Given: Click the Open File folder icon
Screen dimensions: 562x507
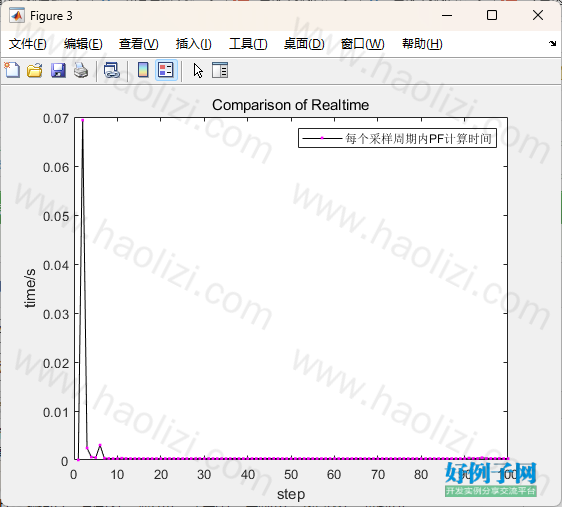Looking at the screenshot, I should [35, 70].
